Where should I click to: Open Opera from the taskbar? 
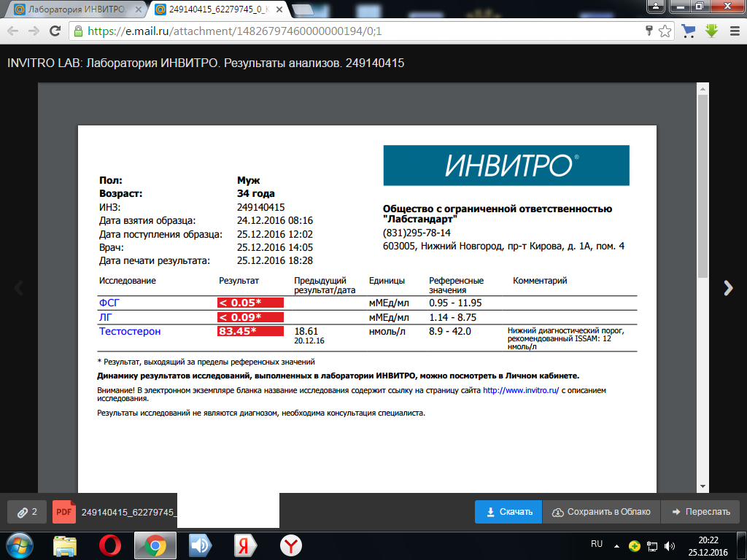[x=109, y=545]
